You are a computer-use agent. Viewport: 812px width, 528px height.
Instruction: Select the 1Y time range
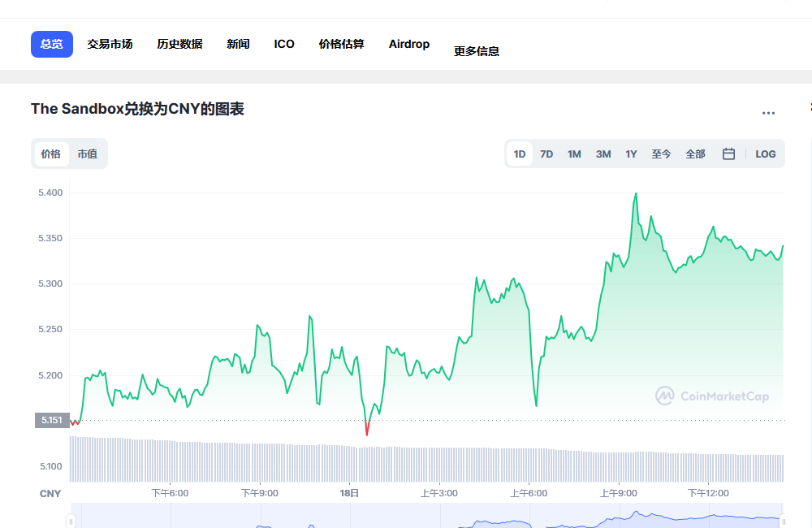[x=631, y=154]
